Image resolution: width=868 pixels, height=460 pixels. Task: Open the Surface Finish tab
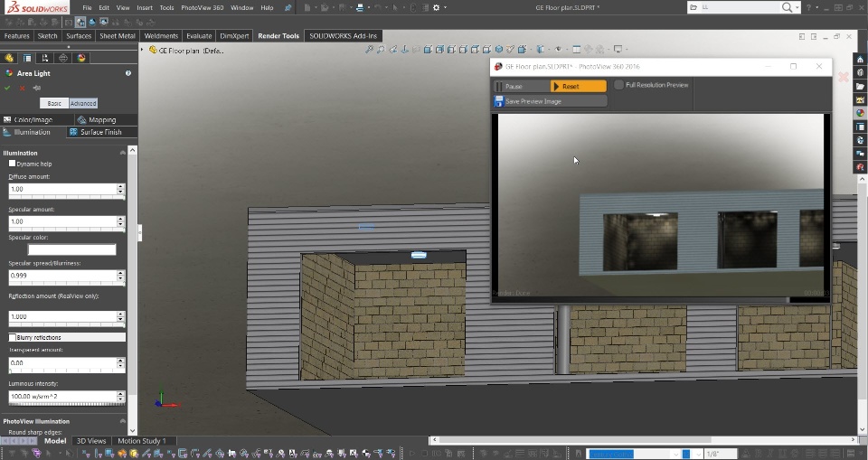click(102, 132)
